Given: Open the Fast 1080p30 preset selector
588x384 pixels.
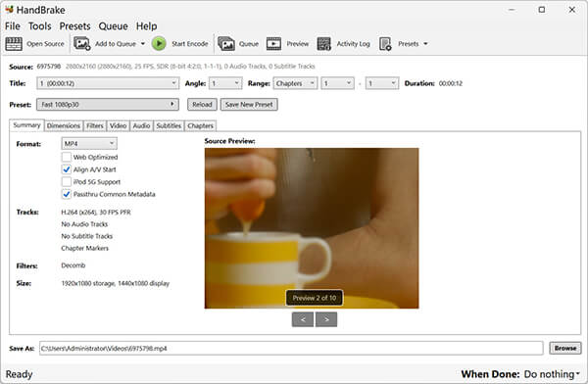Looking at the screenshot, I should (x=108, y=104).
